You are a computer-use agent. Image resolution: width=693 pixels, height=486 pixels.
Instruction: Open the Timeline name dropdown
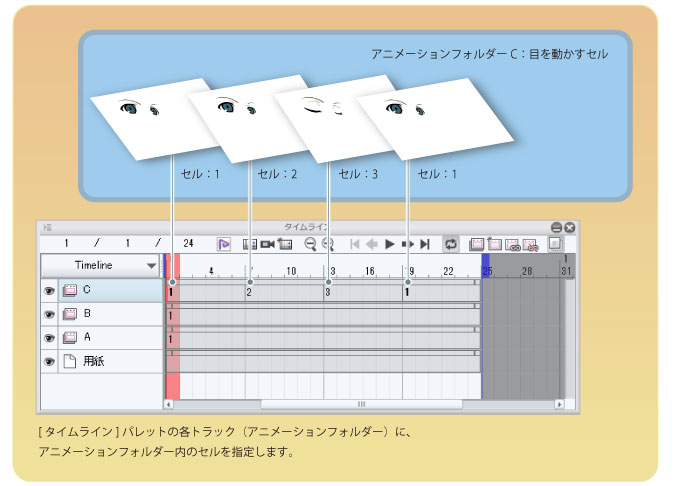click(100, 266)
